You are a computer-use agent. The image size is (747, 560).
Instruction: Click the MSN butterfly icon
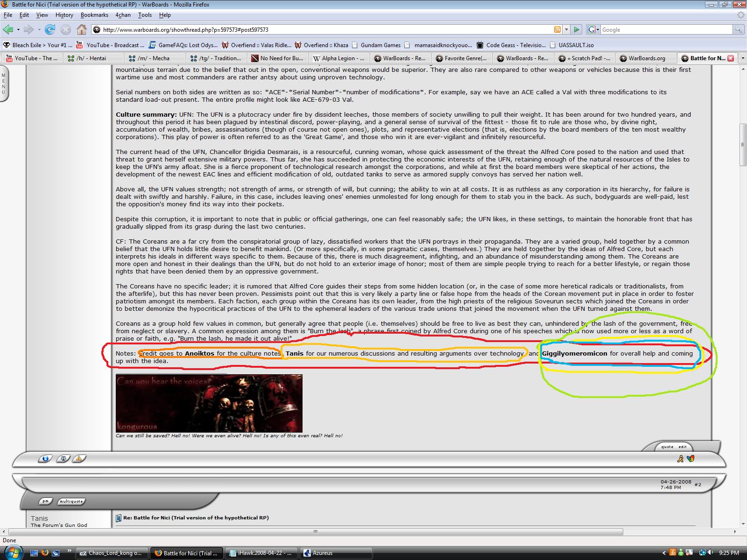coord(691,459)
